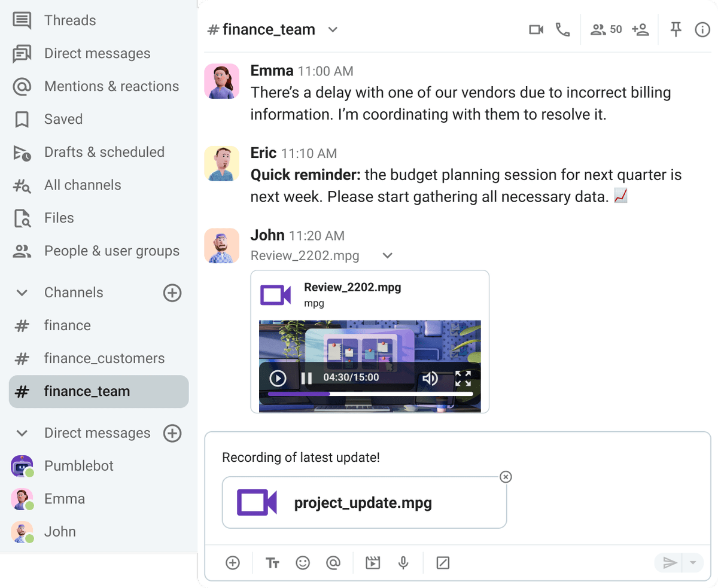Pause the Review_2202.mpg video

tap(306, 377)
